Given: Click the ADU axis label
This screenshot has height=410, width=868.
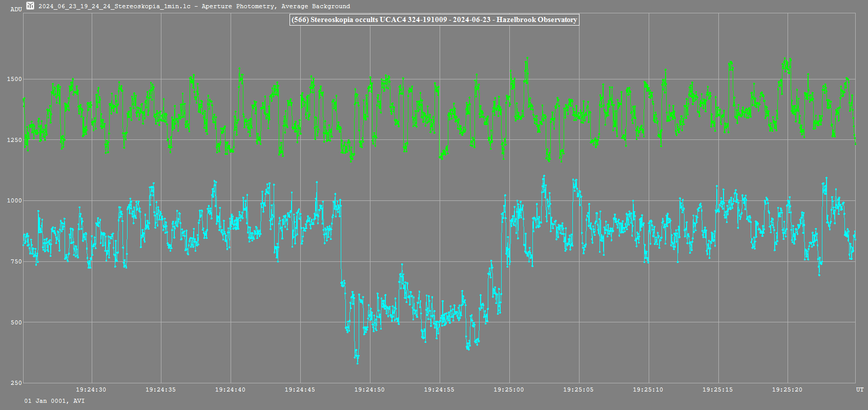Looking at the screenshot, I should pyautogui.click(x=16, y=9).
